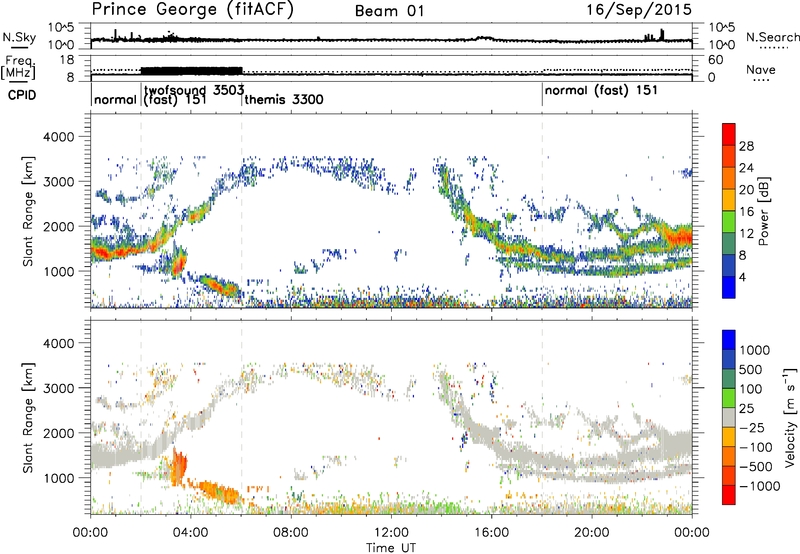Click the '12:00' time axis tick
Image resolution: width=800 pixels, height=554 pixels.
pyautogui.click(x=391, y=533)
